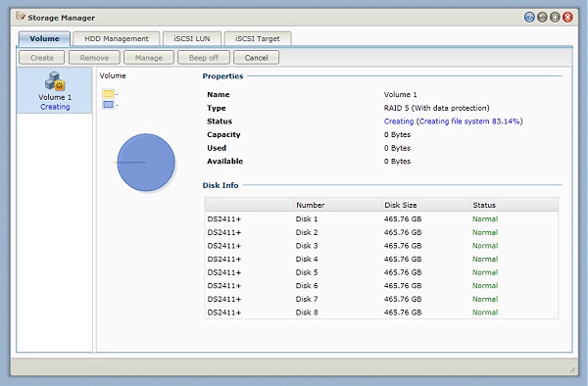This screenshot has width=588, height=386.
Task: Open the iSCSI LUN tab
Action: pos(192,38)
